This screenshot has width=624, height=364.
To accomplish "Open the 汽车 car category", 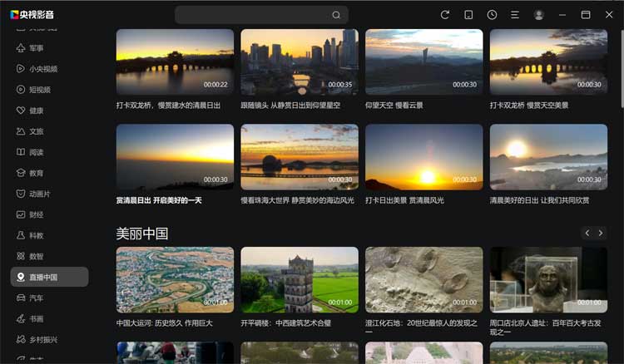I will pos(30,298).
